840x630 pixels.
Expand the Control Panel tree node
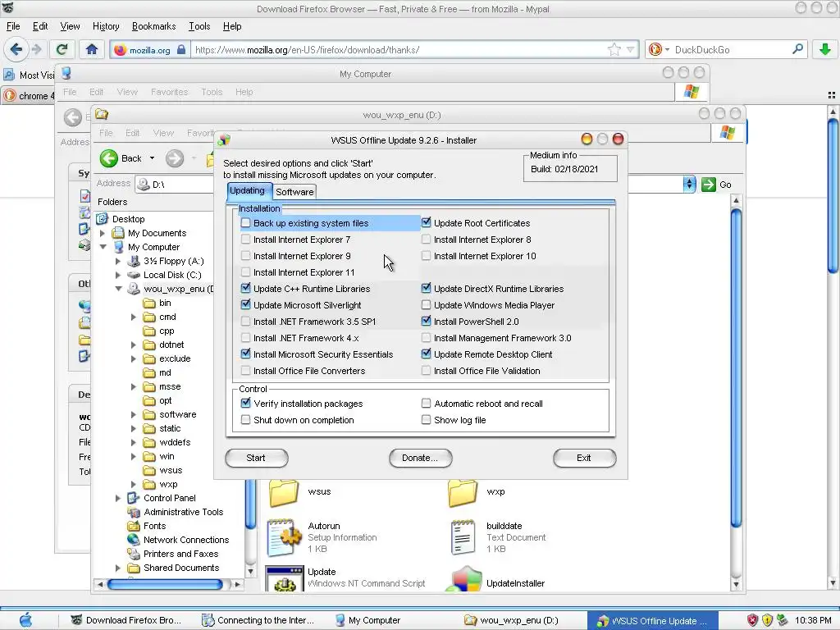tap(118, 498)
